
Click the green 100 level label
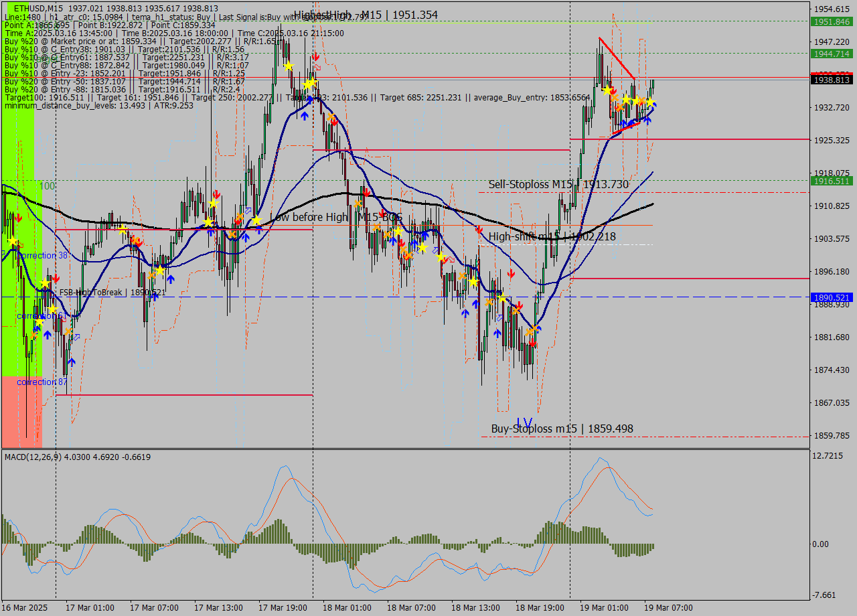click(x=46, y=185)
